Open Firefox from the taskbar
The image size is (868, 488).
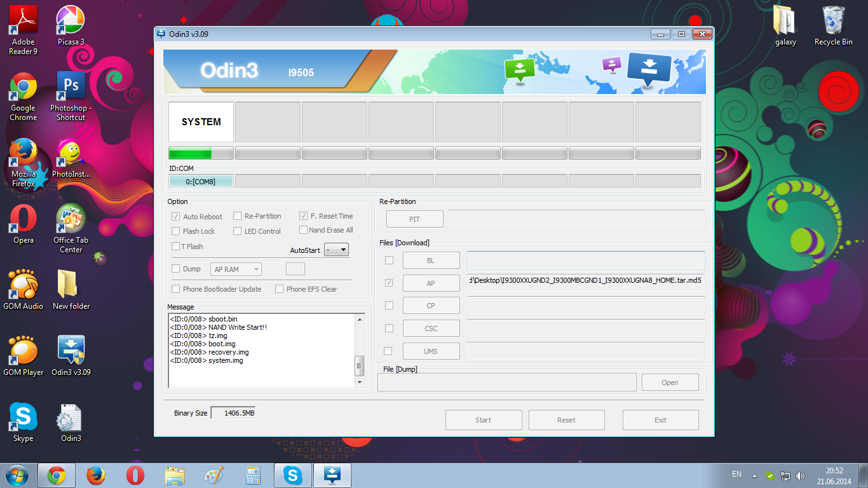click(x=95, y=475)
